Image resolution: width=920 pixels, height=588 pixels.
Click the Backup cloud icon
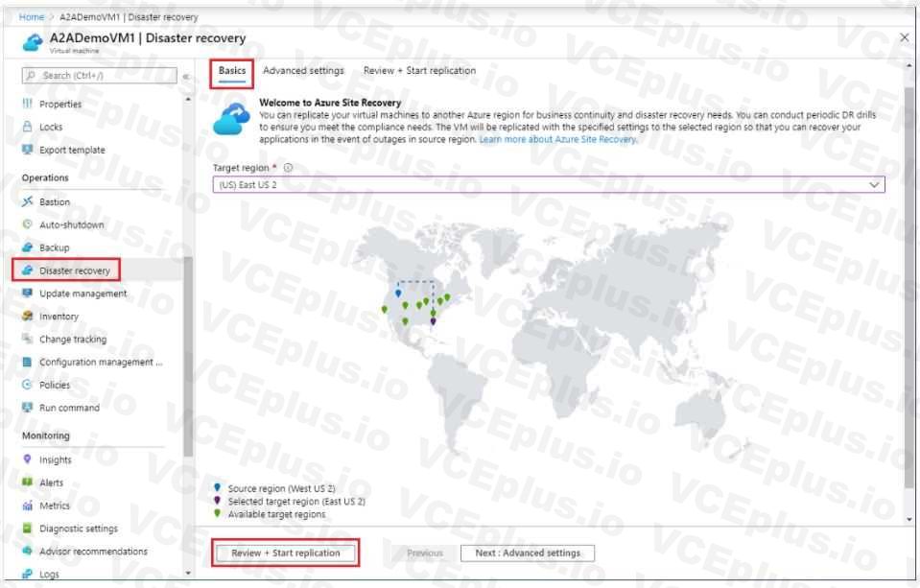tap(27, 247)
